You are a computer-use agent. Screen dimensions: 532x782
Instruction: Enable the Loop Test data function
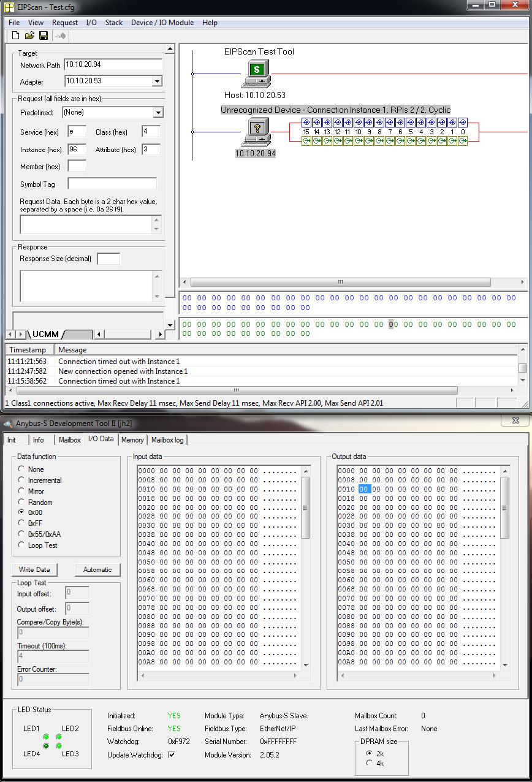(21, 545)
